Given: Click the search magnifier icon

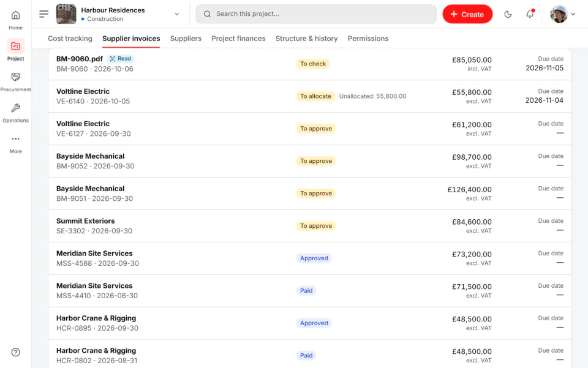Looking at the screenshot, I should click(x=207, y=14).
